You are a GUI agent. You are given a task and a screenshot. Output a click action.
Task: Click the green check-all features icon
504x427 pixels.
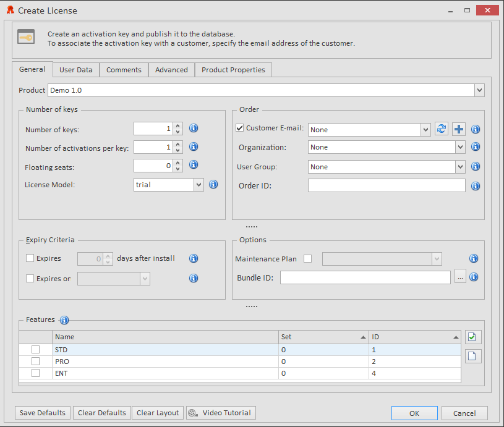472,337
